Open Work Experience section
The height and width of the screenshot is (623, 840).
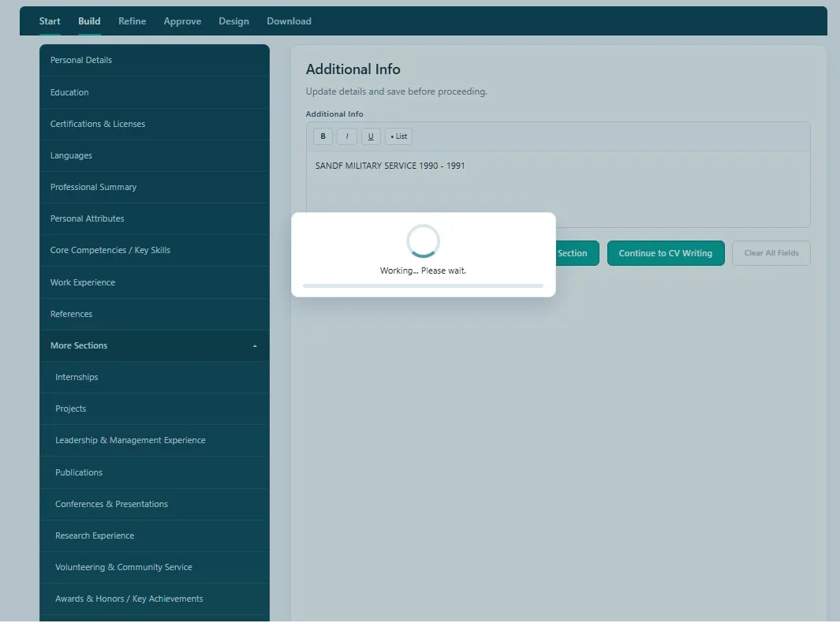coord(155,282)
